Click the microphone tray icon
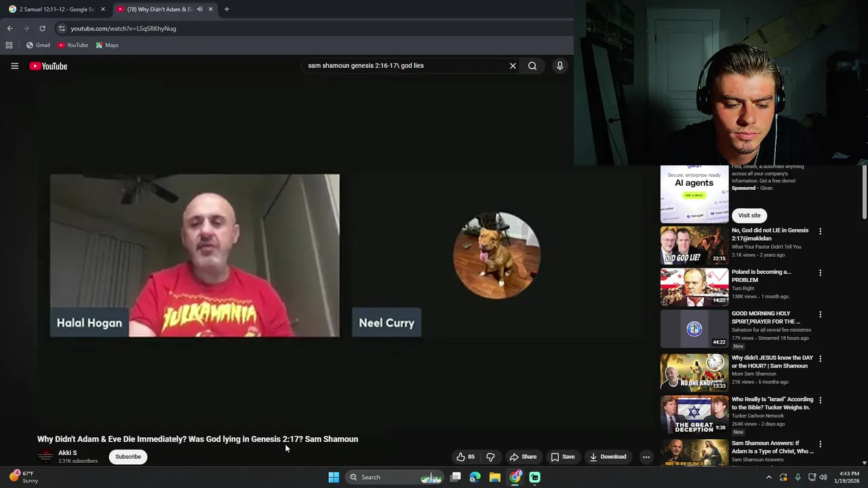The height and width of the screenshot is (488, 868). point(797,477)
